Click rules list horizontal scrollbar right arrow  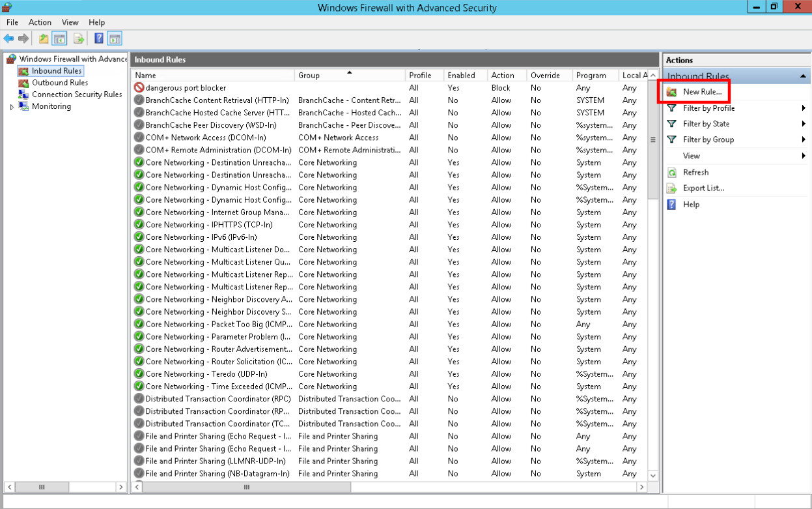[x=641, y=487]
